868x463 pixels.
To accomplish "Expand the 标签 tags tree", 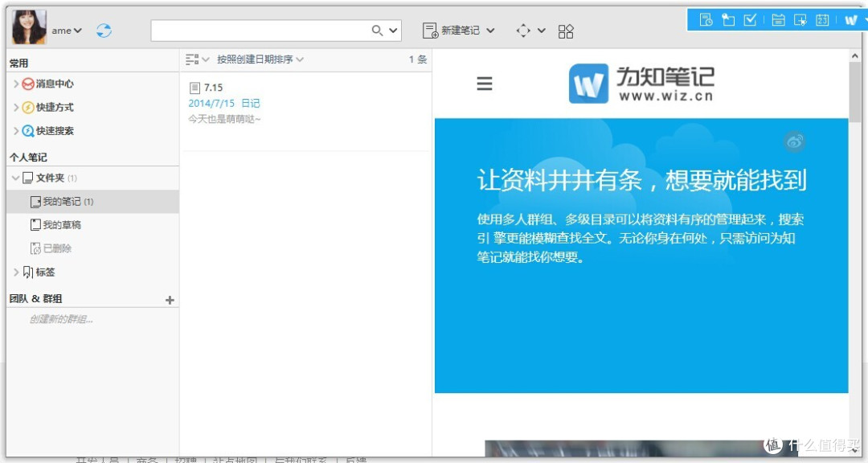I will [15, 272].
